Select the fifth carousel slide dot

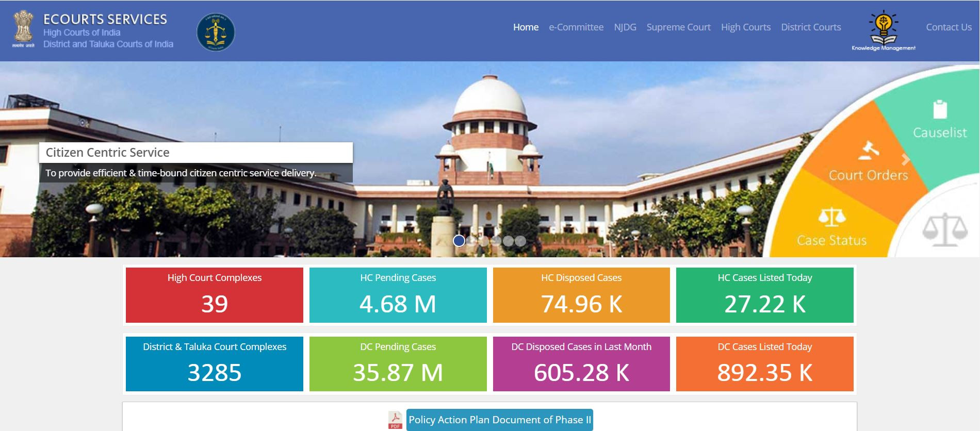(x=508, y=241)
